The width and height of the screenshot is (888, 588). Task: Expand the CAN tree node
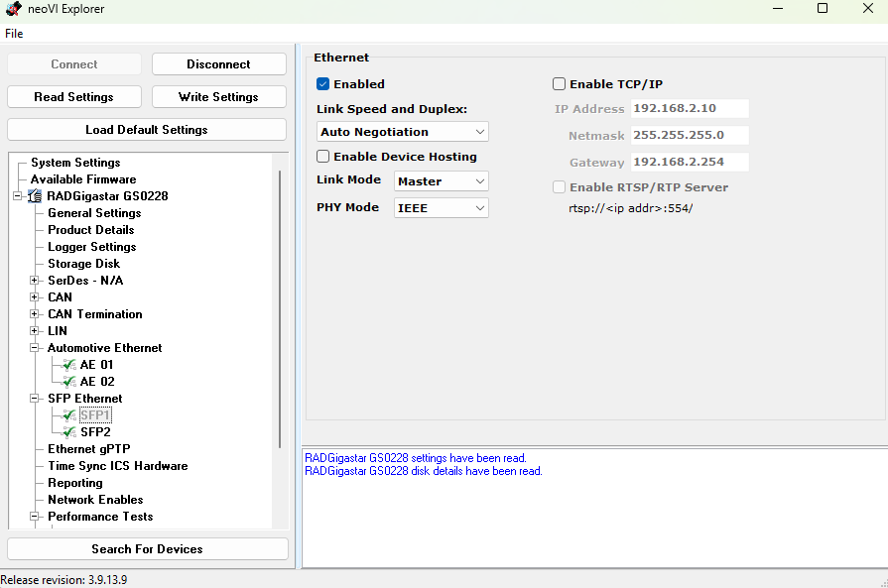click(x=34, y=296)
